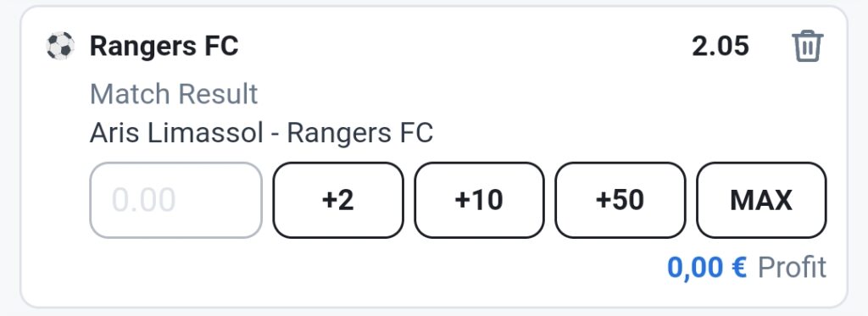Image resolution: width=868 pixels, height=316 pixels.
Task: Delete this selection from the bet slip
Action: [x=808, y=47]
